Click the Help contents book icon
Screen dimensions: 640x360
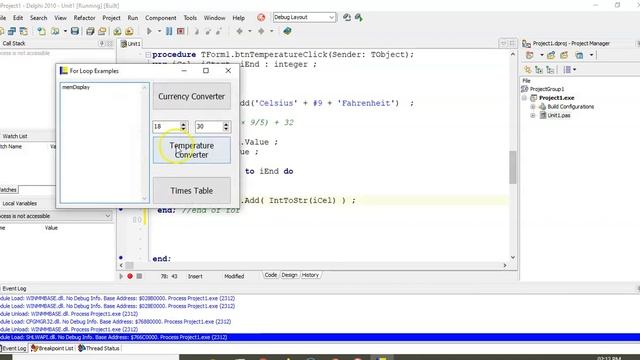pyautogui.click(x=287, y=31)
